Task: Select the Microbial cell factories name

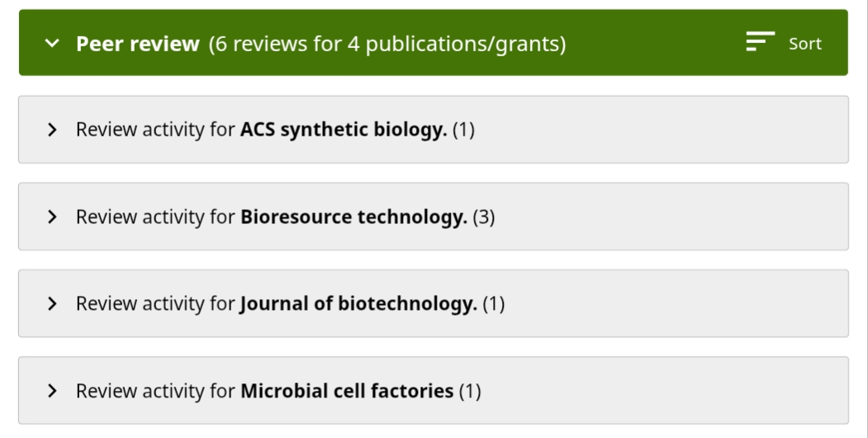Action: point(347,391)
